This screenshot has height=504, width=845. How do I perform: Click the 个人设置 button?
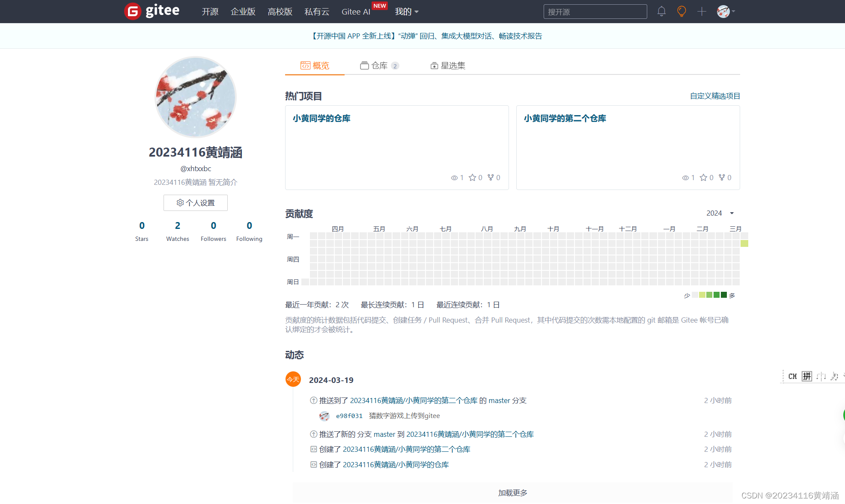point(196,203)
